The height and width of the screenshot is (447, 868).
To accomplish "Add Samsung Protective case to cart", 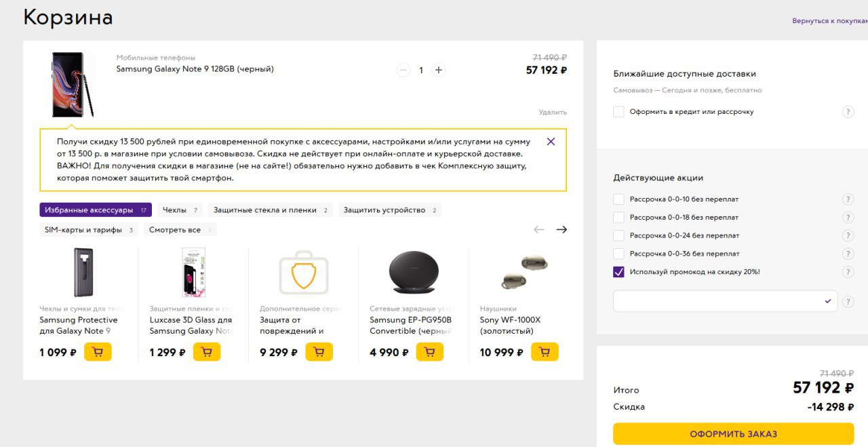I will pyautogui.click(x=98, y=352).
